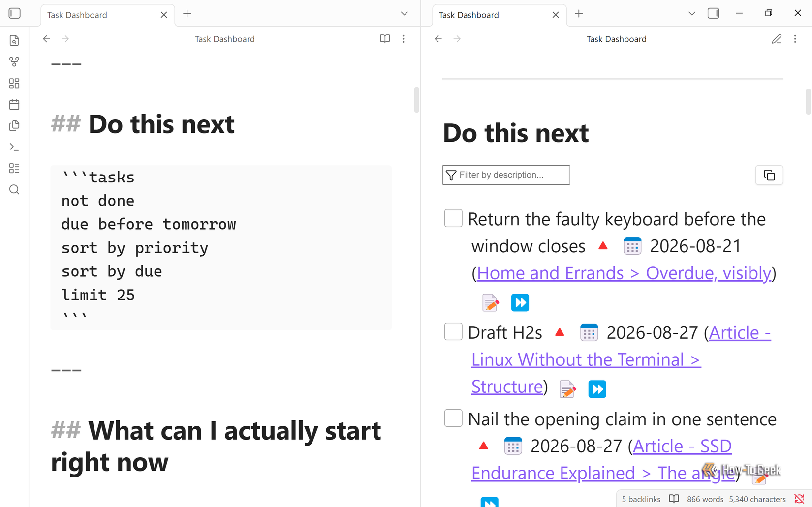Place cursor on the not done query line
The height and width of the screenshot is (507, 812).
point(98,201)
